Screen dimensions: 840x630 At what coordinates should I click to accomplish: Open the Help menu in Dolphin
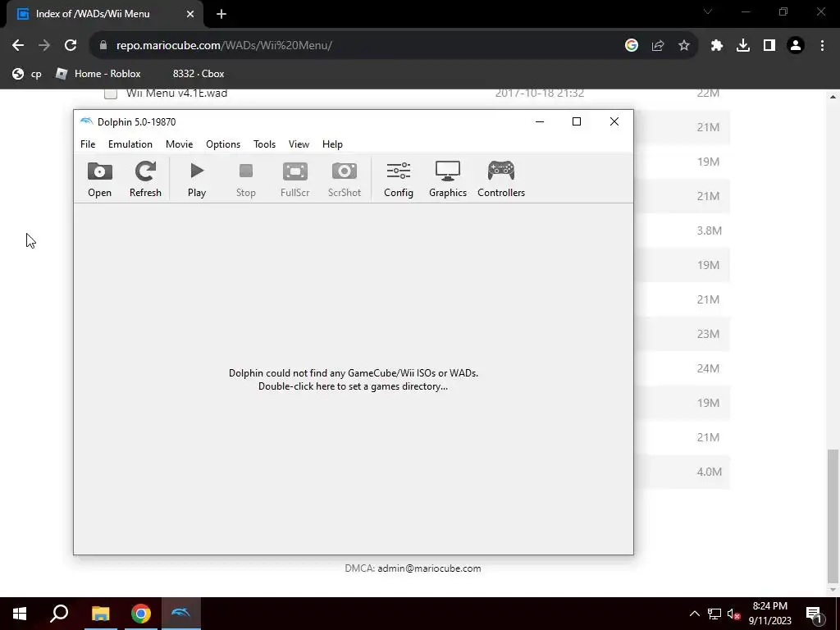(332, 144)
